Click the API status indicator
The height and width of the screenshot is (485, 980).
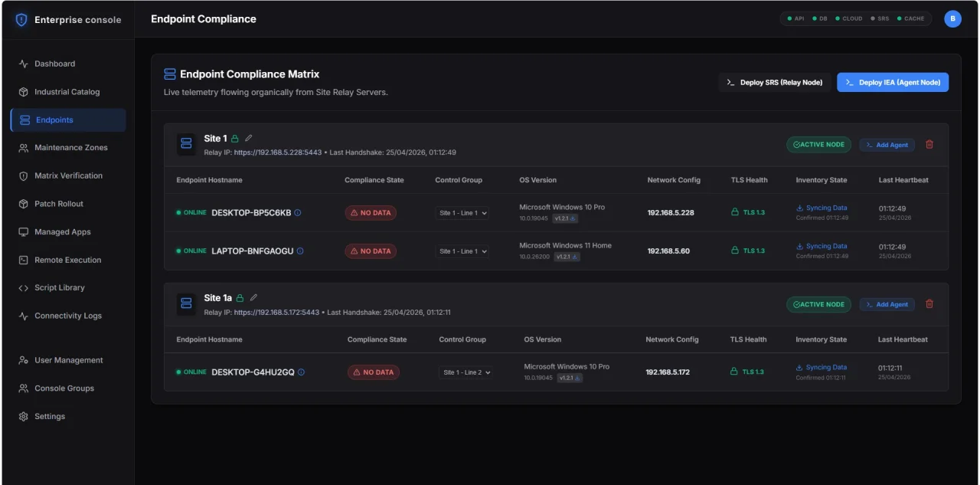point(795,18)
